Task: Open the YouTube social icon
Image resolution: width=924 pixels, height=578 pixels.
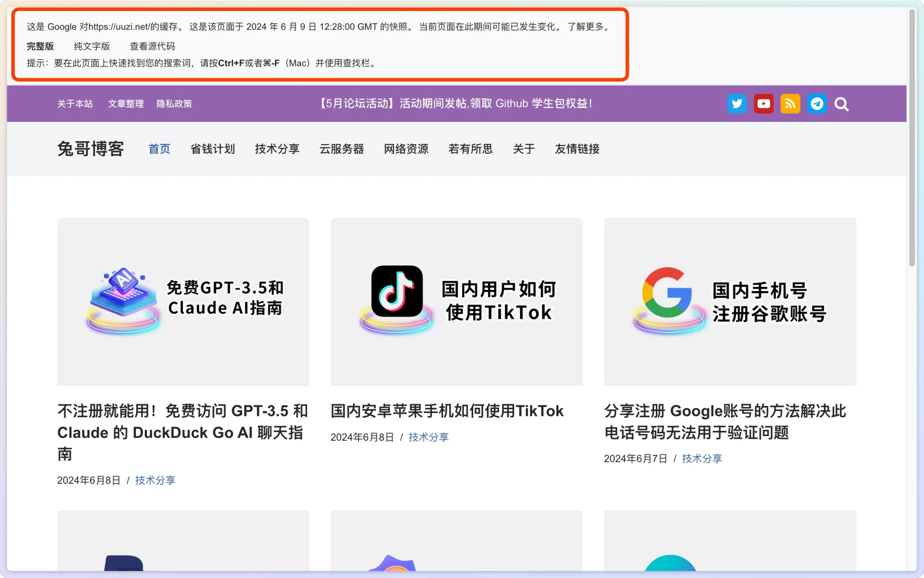Action: coord(764,104)
